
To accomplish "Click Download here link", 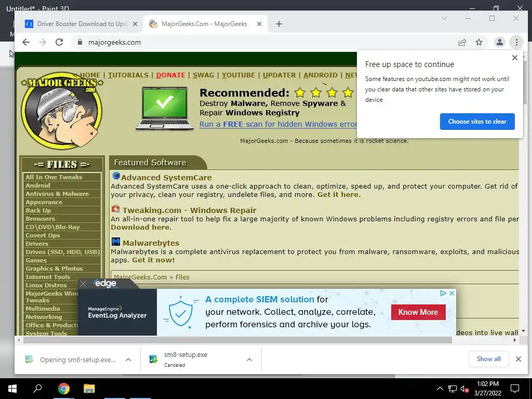I will [x=140, y=228].
